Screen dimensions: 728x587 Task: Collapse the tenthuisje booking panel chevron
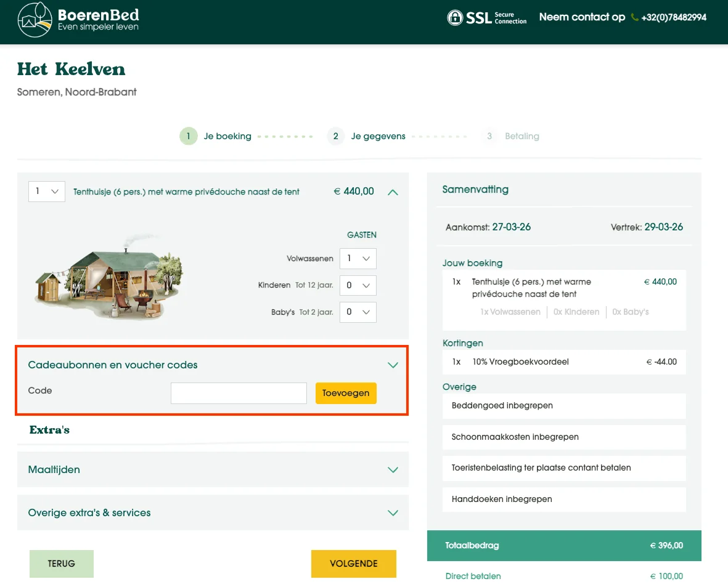pos(393,192)
